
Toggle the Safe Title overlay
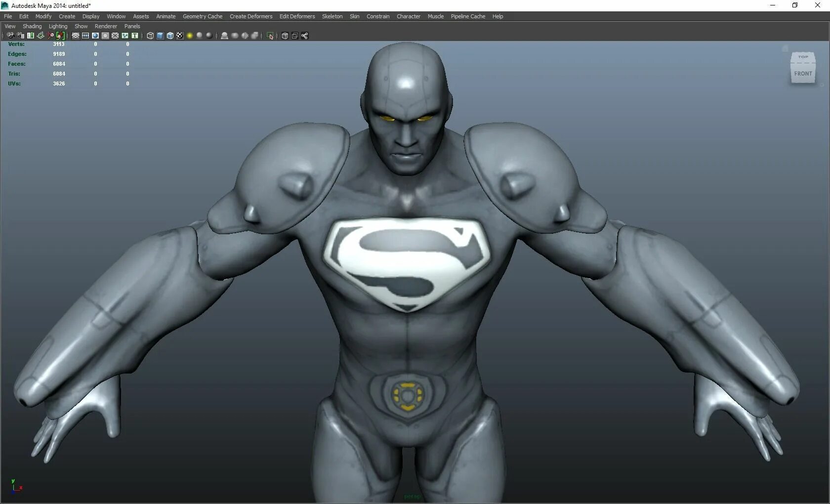point(134,36)
